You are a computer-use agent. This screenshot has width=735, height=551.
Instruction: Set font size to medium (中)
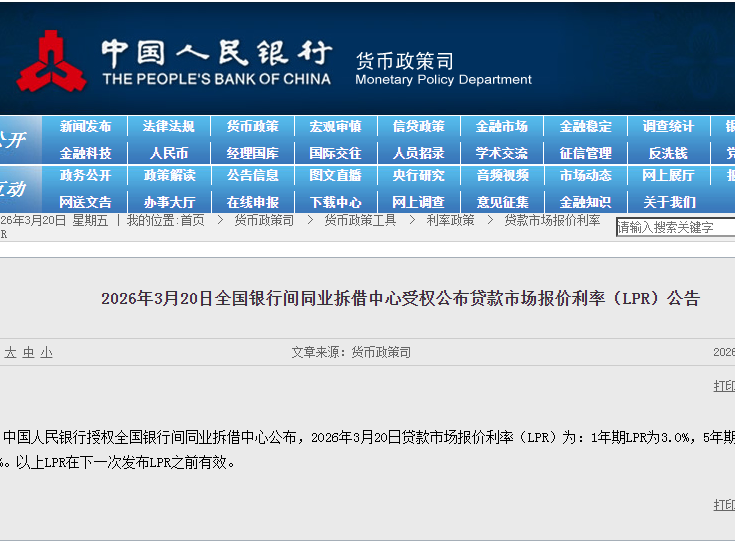coord(28,353)
